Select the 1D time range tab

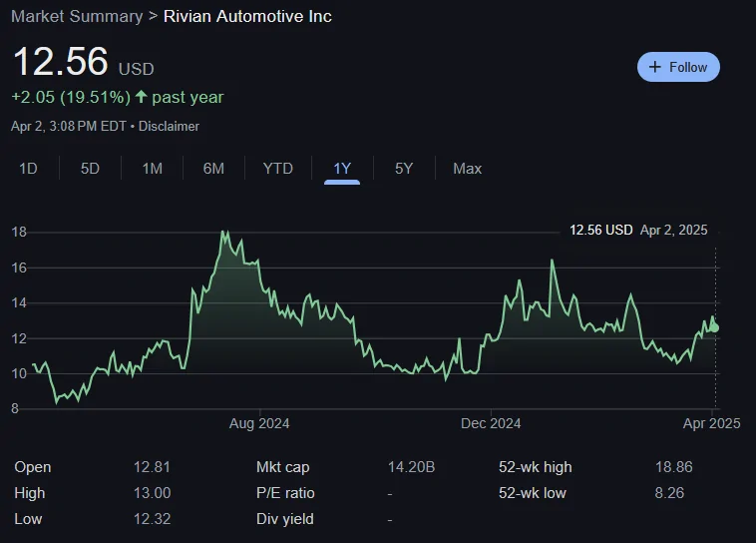click(x=28, y=169)
